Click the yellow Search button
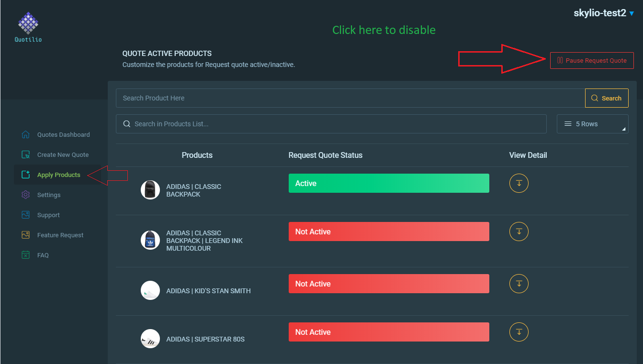The width and height of the screenshot is (643, 364). [607, 98]
